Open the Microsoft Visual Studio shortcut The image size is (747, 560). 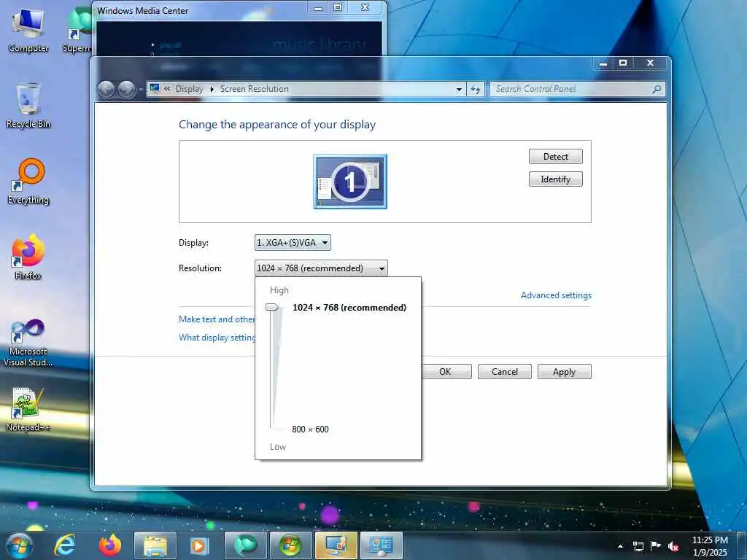tap(28, 343)
